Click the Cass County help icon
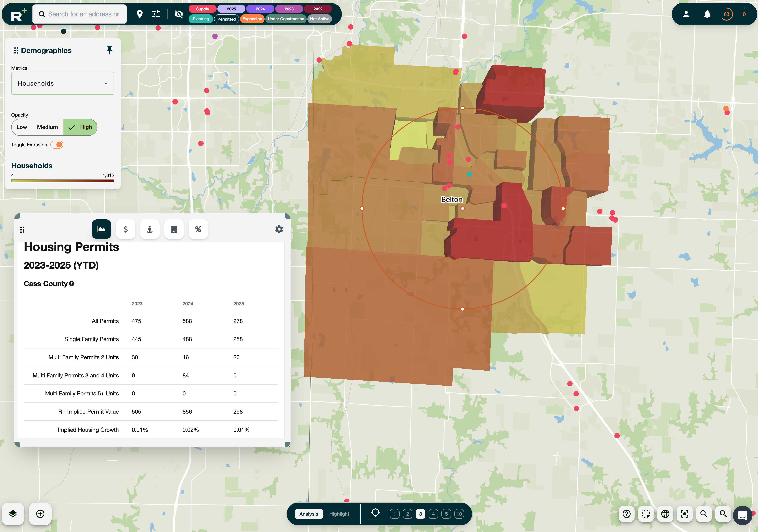 coord(72,284)
